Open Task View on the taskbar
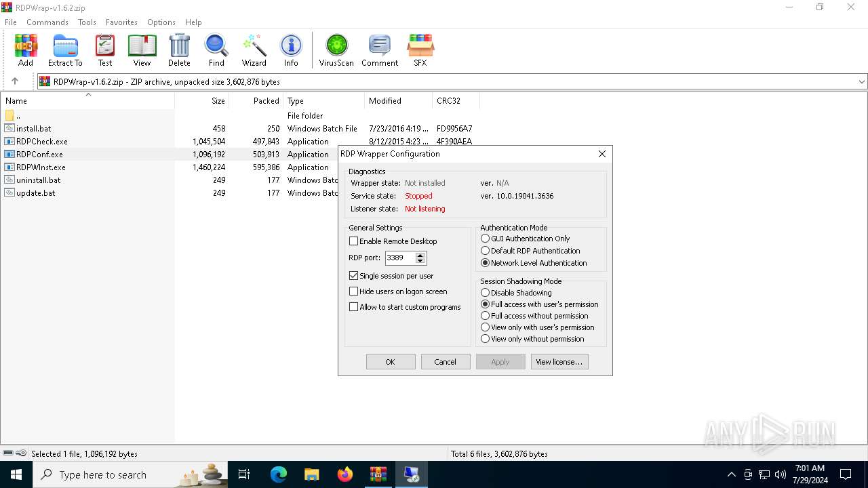This screenshot has width=868, height=488. tap(244, 474)
